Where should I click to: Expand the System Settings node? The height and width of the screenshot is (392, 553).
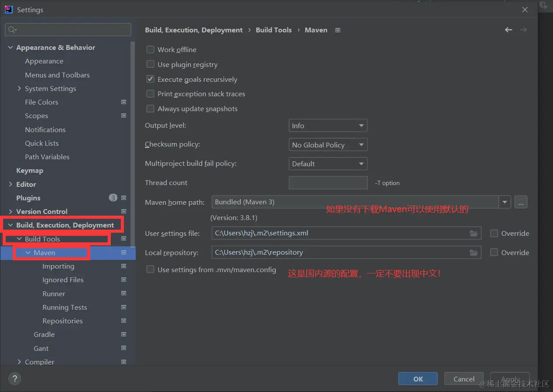(19, 88)
